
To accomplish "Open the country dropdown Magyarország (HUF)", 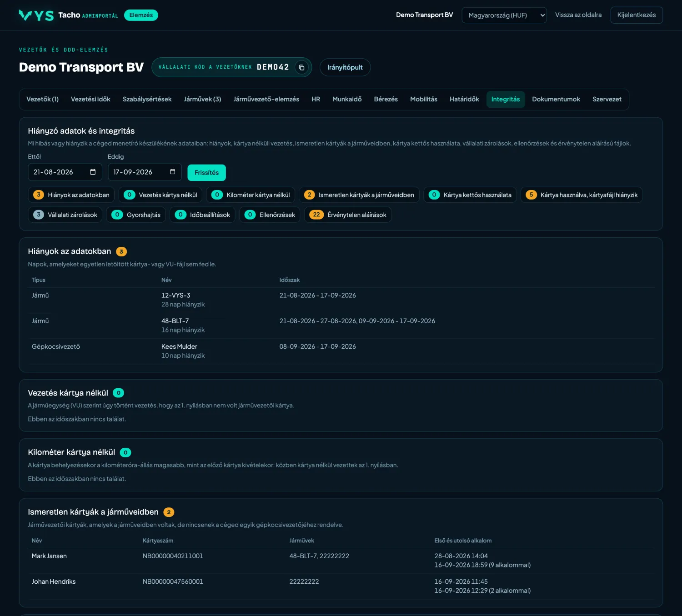I will coord(504,15).
